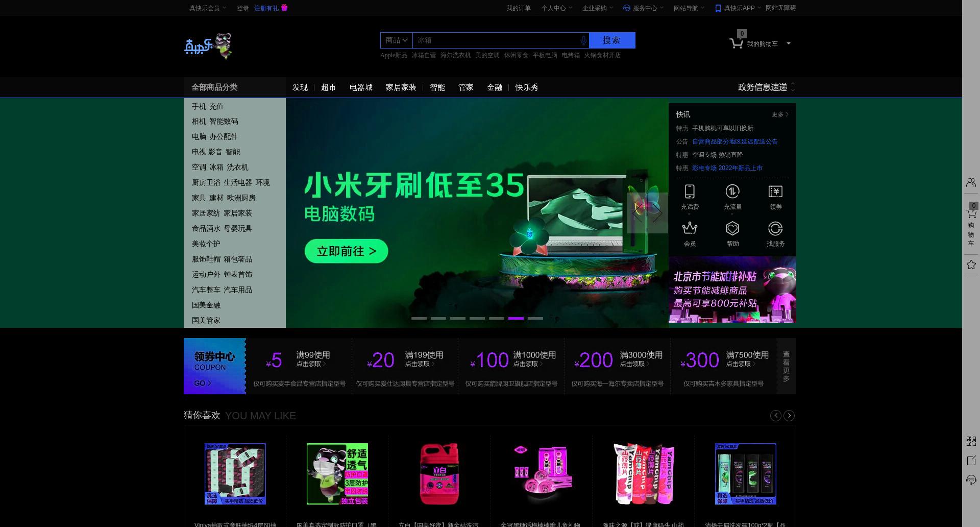Open 我的订单 link
This screenshot has width=980, height=527.
click(x=519, y=8)
